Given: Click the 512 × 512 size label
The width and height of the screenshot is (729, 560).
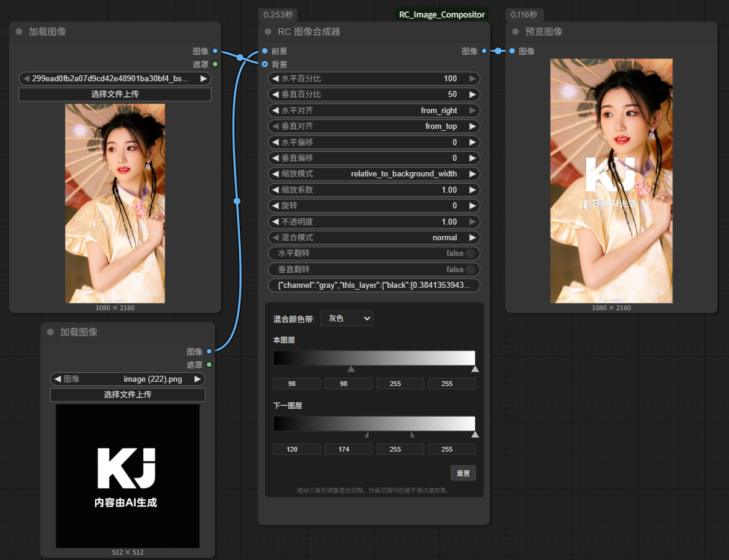Looking at the screenshot, I should click(128, 552).
